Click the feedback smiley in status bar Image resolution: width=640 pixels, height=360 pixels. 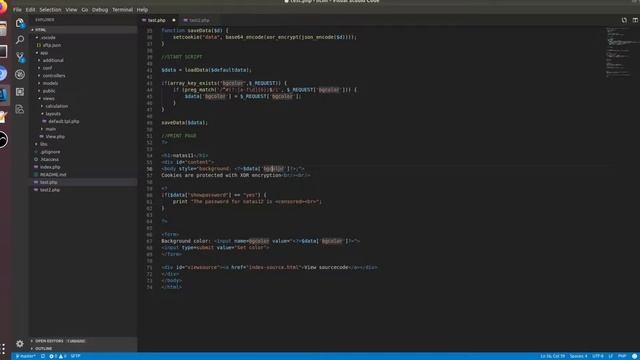tap(635, 356)
